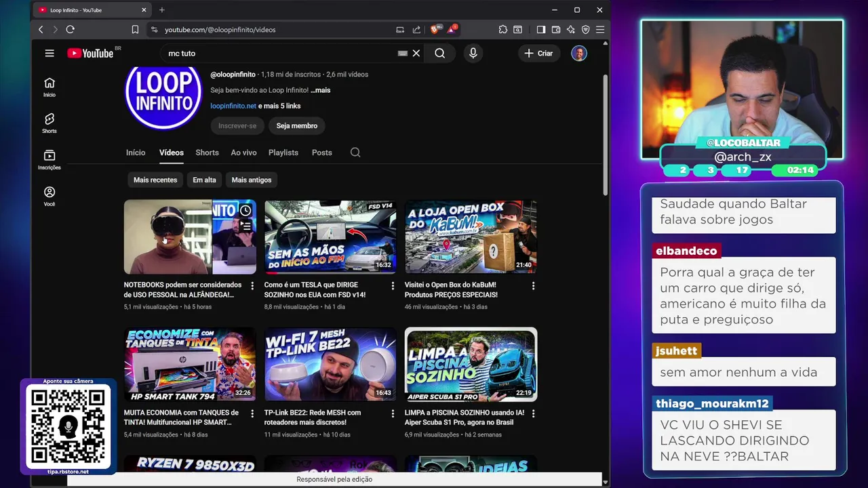The height and width of the screenshot is (488, 868).
Task: Click the share page icon in address bar
Action: [416, 29]
